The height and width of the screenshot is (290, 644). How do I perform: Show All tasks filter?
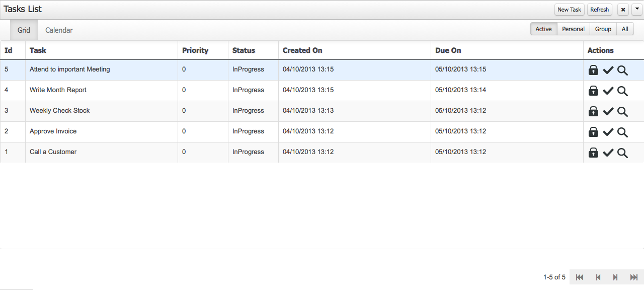click(625, 29)
